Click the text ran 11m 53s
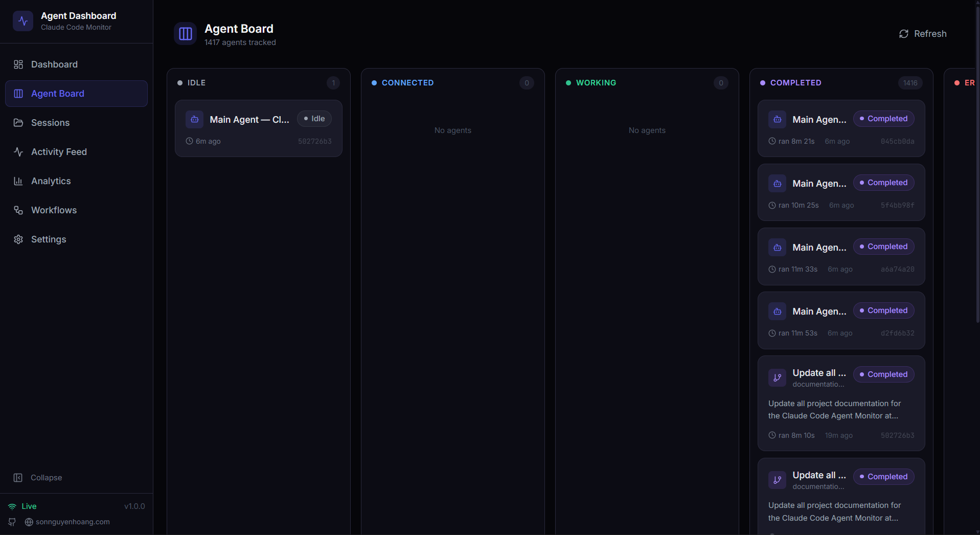 pos(797,333)
